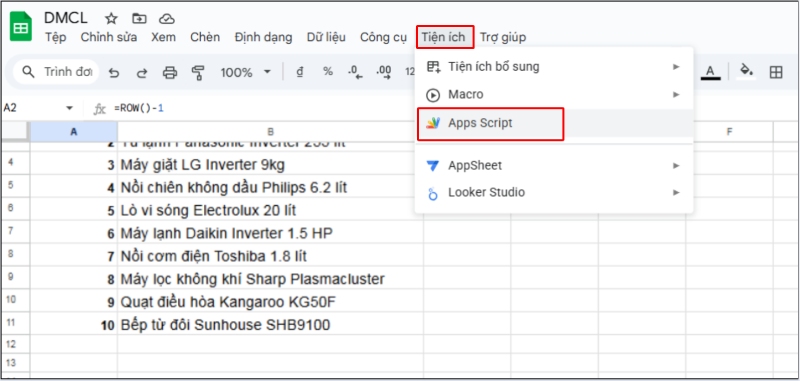The width and height of the screenshot is (800, 381).
Task: Click the AppSheet icon
Action: point(433,166)
